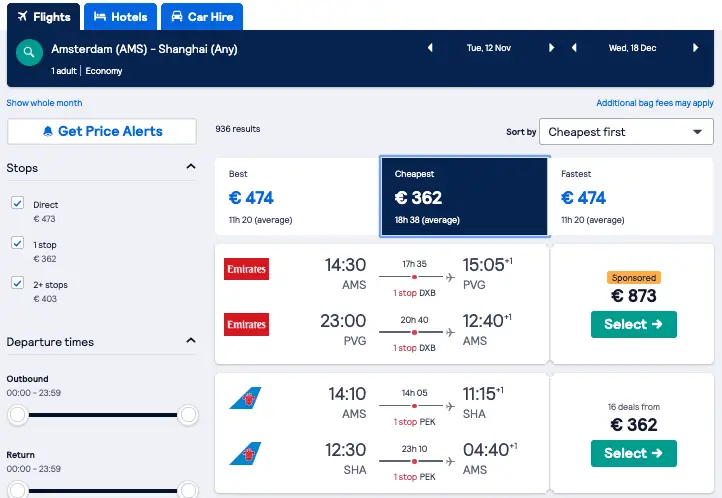Screen dimensions: 722x498
Task: Collapse the Departure times section
Action: point(191,341)
